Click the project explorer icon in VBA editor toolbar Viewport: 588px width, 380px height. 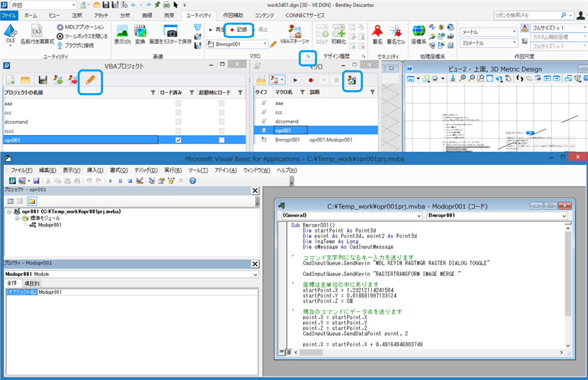pos(152,181)
